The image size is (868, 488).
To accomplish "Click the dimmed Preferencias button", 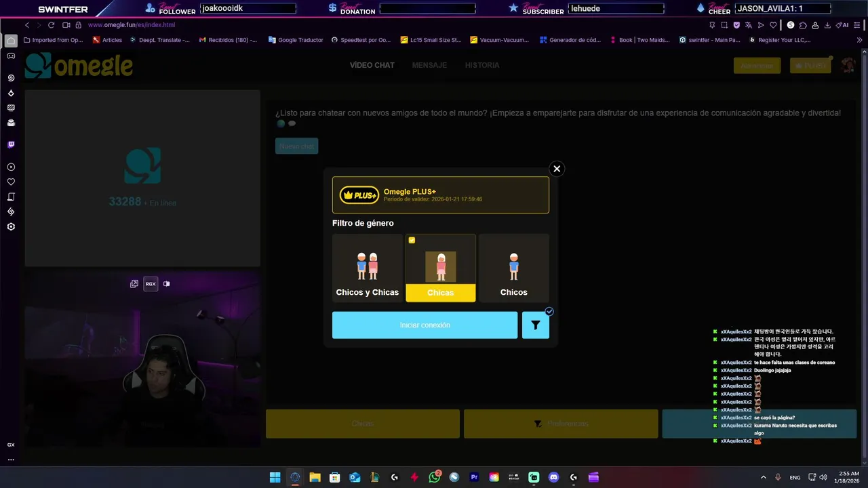I will click(561, 424).
